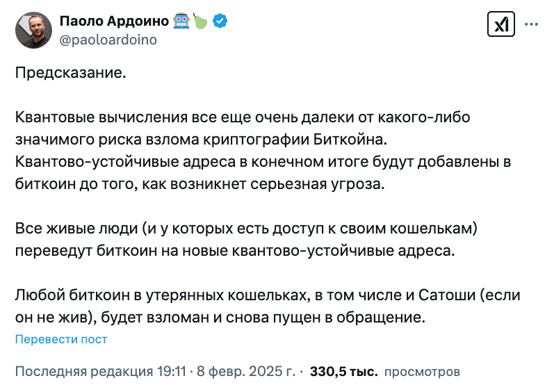Visit the @paoloardoino handle link
The height and width of the screenshot is (392, 554).
[108, 40]
